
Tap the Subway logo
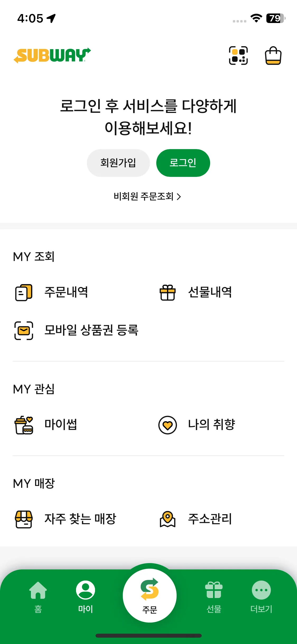[52, 56]
